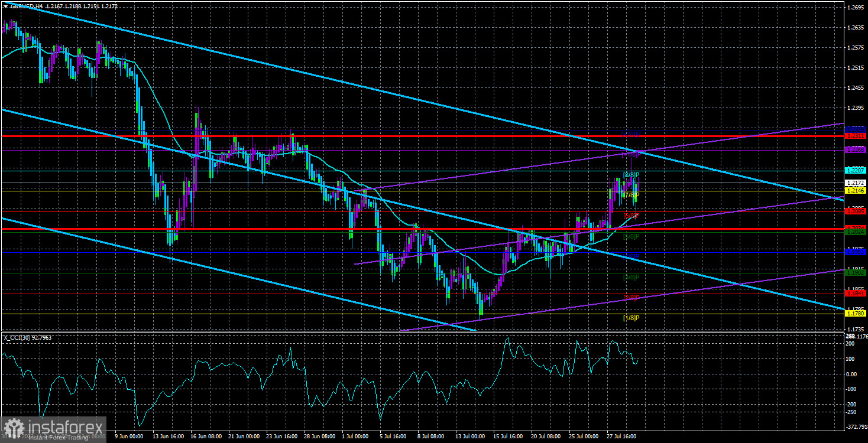This screenshot has width=868, height=443.
Task: Click the [8/8]P Murrey level label
Action: click(x=631, y=175)
